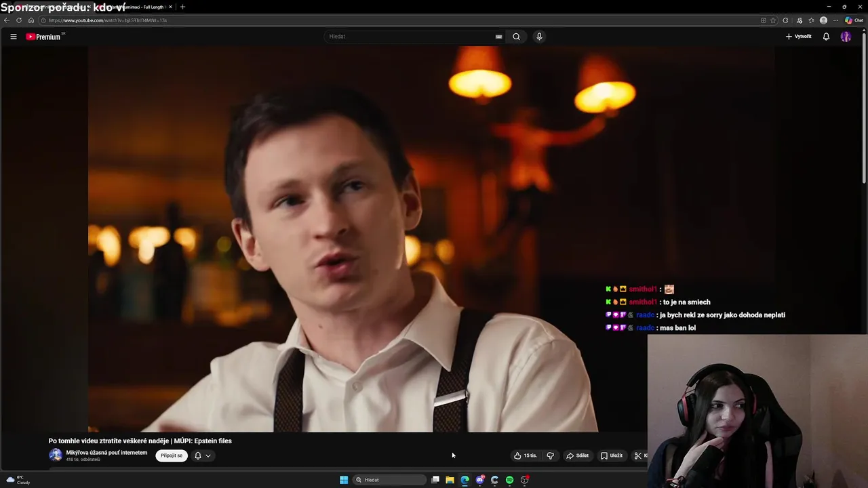Screen dimensions: 868x488
Task: Open the browser favorites list
Action: (x=811, y=20)
